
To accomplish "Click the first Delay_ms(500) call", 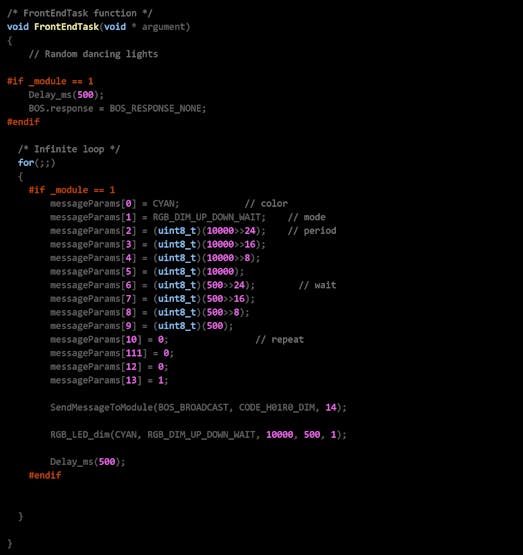I will tap(66, 95).
